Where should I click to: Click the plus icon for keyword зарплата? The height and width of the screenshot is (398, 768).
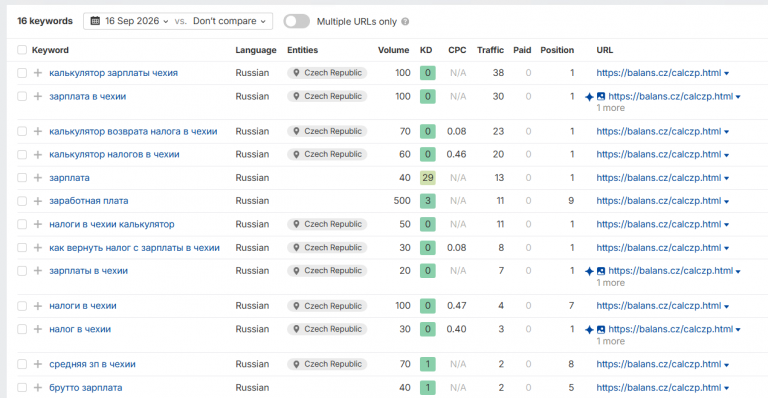(x=38, y=178)
